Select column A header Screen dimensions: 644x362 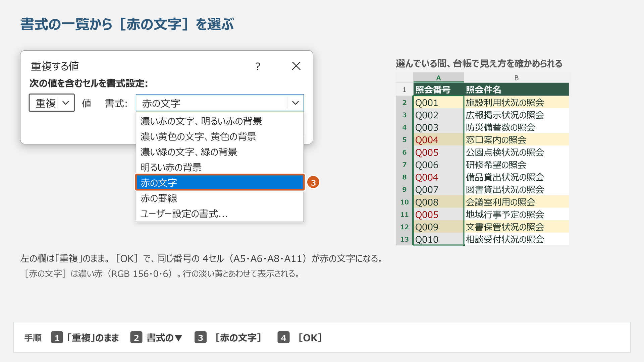438,78
